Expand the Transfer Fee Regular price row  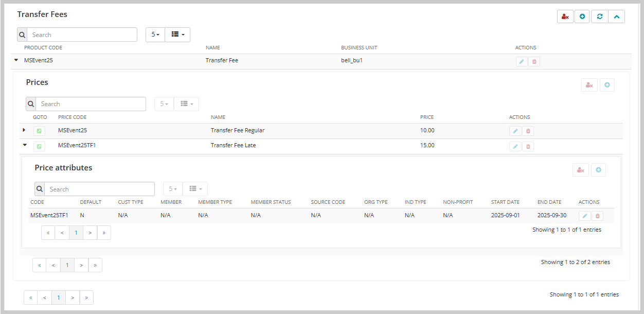[x=24, y=130]
